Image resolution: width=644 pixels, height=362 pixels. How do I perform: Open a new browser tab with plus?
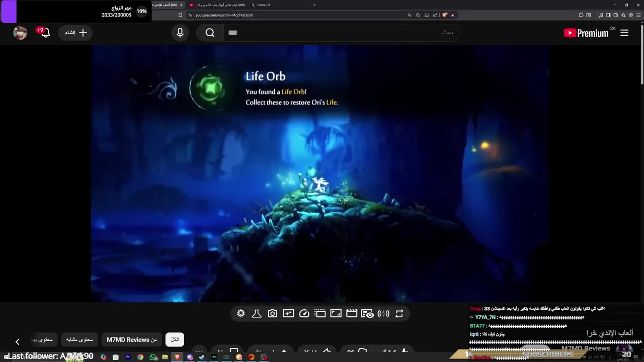(314, 5)
